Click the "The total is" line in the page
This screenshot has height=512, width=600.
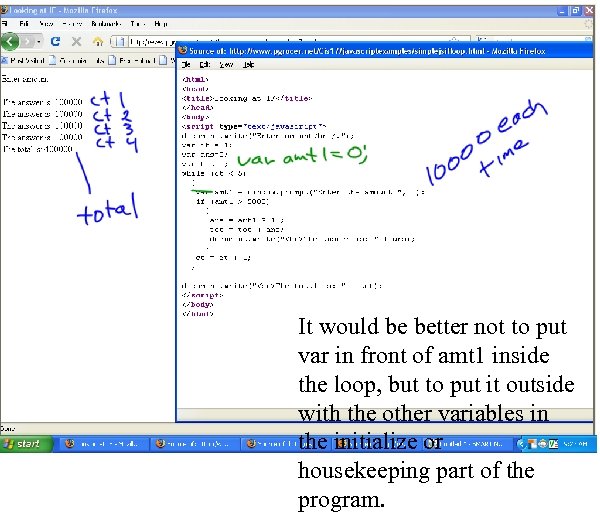point(38,149)
